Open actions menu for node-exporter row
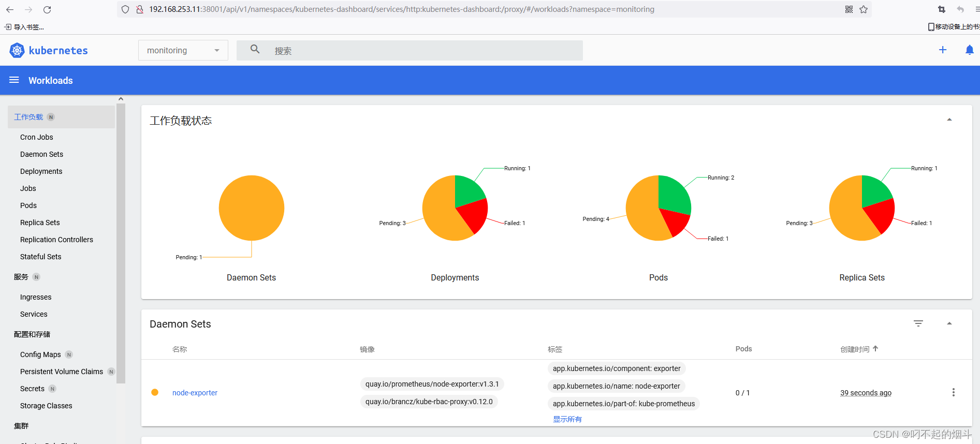The width and height of the screenshot is (980, 444). coord(954,392)
